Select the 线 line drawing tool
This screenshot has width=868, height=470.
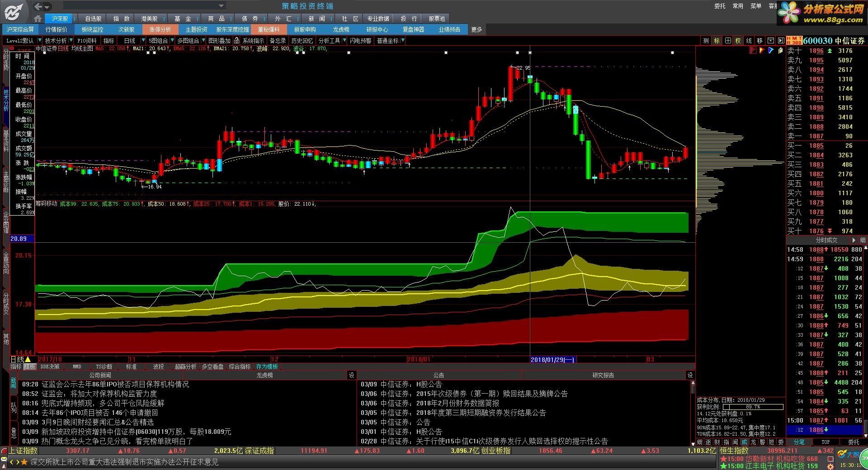749,41
